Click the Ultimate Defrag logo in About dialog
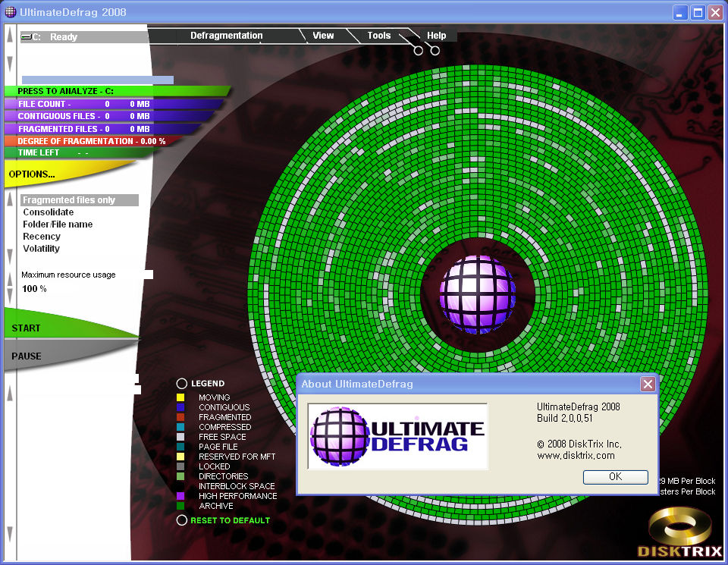This screenshot has width=728, height=565. click(x=397, y=436)
